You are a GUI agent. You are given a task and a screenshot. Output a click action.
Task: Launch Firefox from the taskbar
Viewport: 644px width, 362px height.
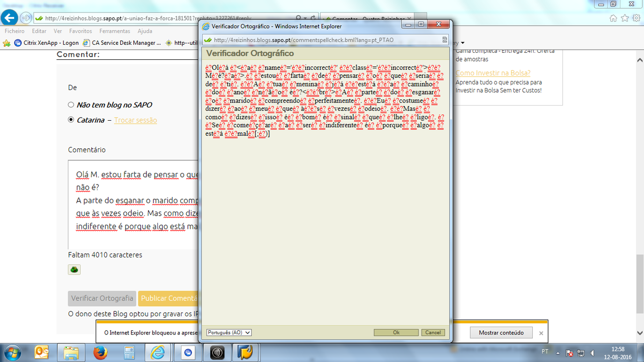[101, 351]
